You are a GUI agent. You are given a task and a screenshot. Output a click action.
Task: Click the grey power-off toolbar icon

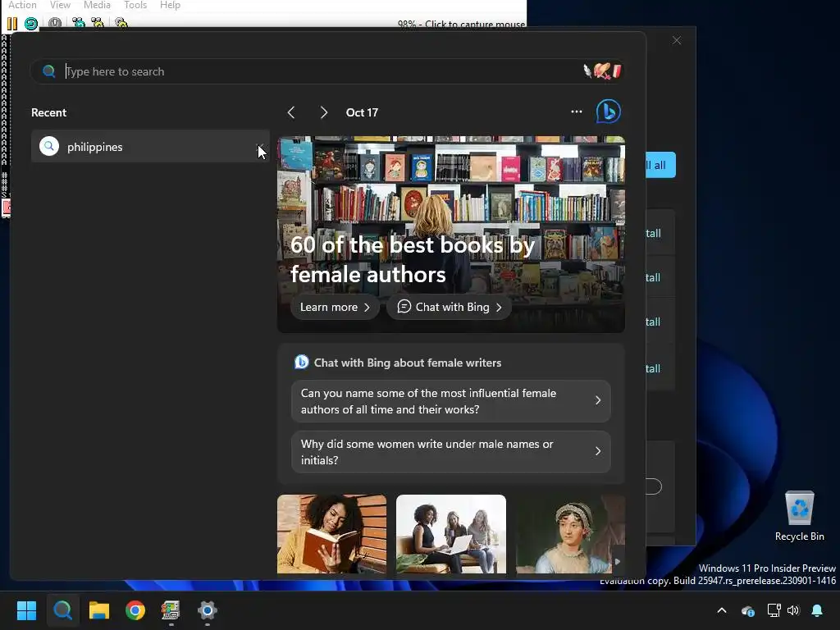[x=55, y=23]
